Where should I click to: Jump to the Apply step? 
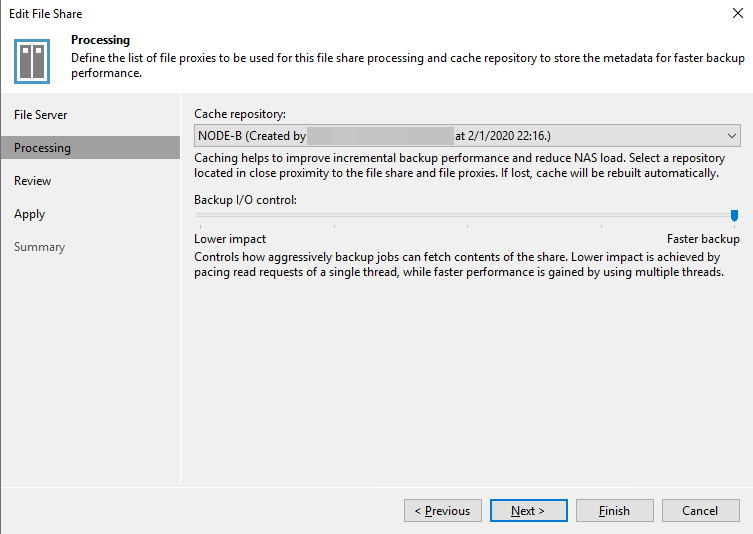tap(30, 214)
